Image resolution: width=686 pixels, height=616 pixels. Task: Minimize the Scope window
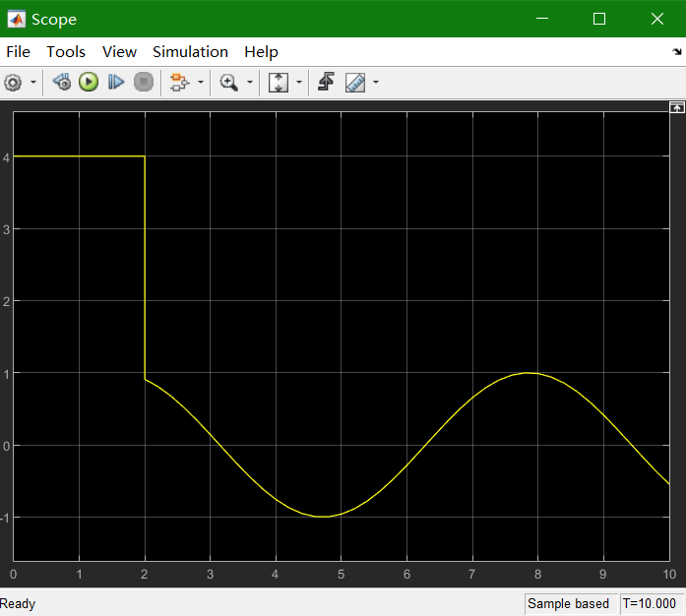point(542,19)
